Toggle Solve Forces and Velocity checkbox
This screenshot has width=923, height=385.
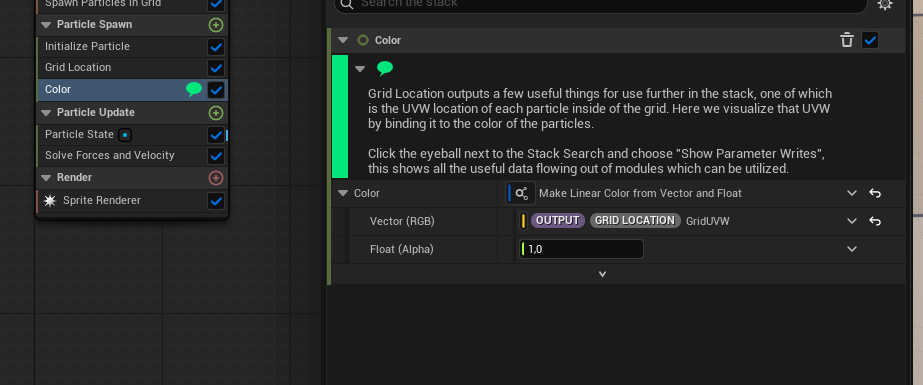click(x=216, y=156)
